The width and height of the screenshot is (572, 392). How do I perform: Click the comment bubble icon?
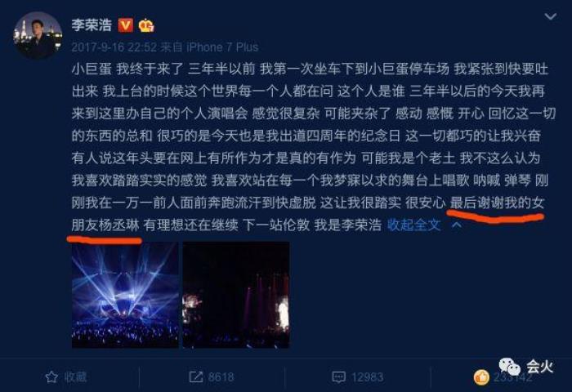pyautogui.click(x=338, y=377)
